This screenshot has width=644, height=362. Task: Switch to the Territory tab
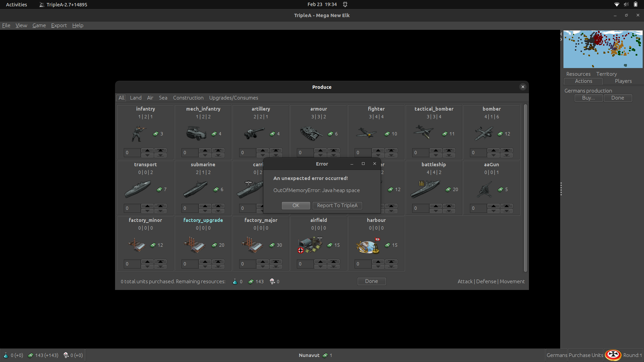[x=606, y=74]
